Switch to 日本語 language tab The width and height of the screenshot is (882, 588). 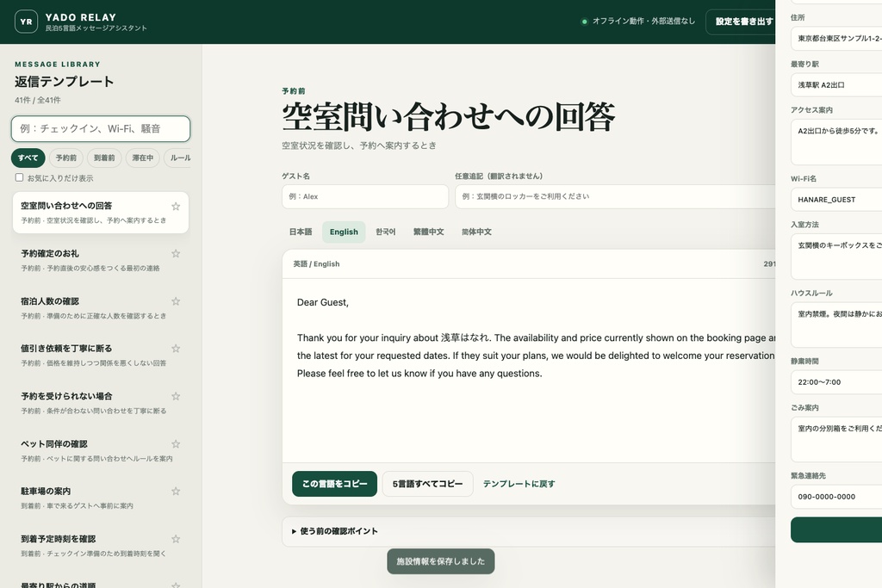(x=301, y=232)
